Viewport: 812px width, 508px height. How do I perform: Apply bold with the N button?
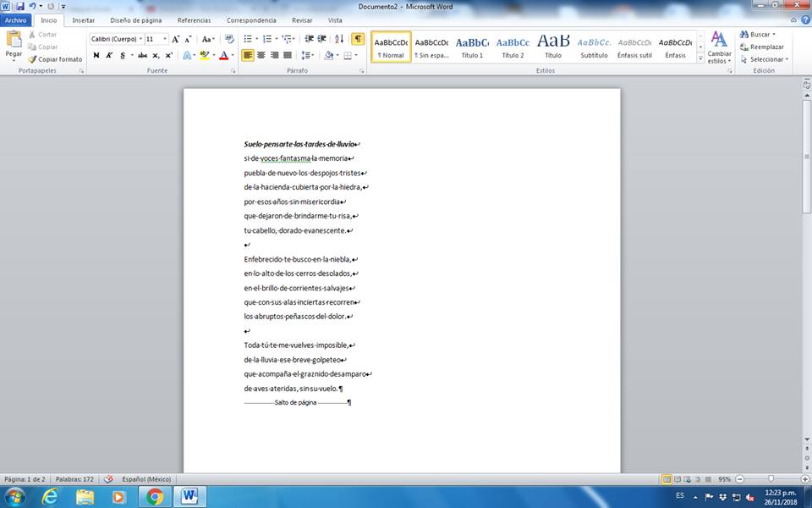tap(96, 55)
